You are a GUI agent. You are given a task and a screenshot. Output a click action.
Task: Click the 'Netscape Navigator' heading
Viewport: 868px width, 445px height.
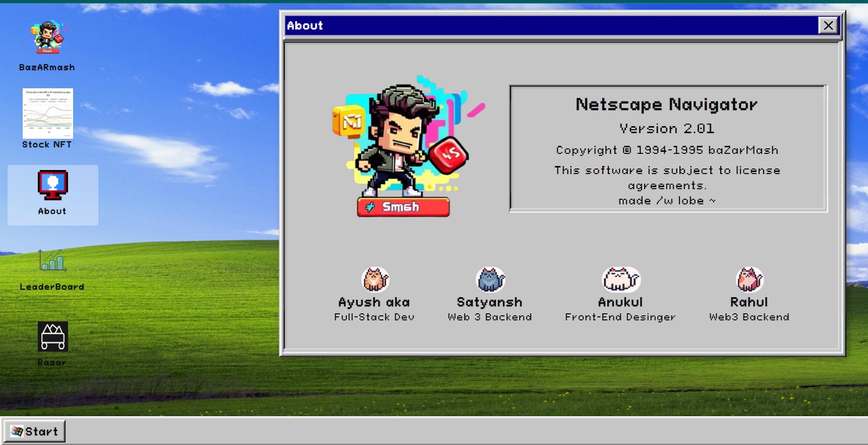pyautogui.click(x=666, y=104)
